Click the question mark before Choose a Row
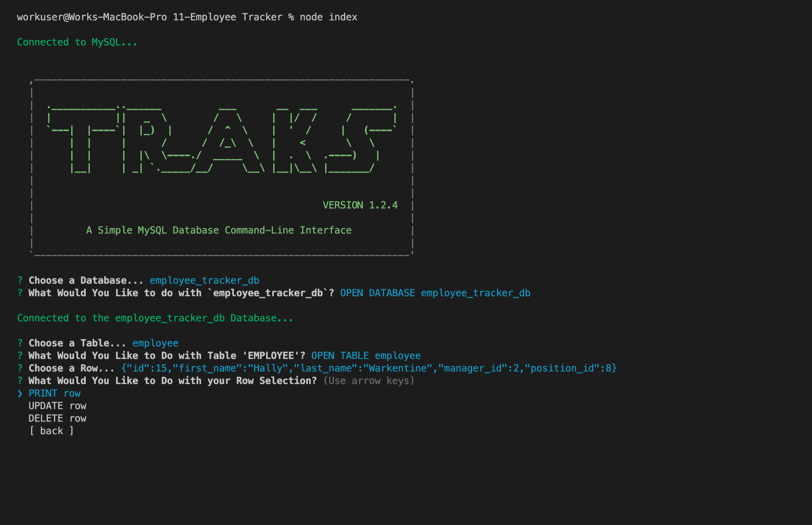The image size is (812, 525). point(20,369)
